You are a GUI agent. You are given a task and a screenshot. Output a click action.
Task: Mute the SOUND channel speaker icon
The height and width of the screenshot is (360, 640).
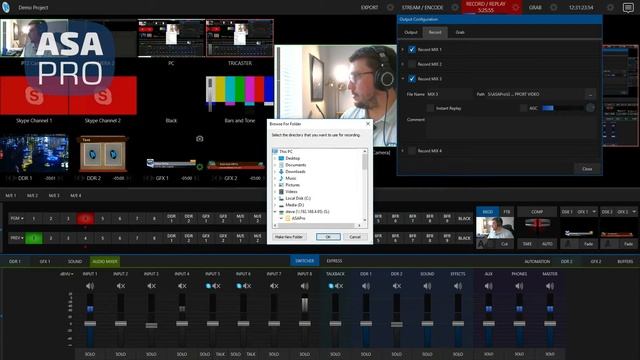coord(427,286)
